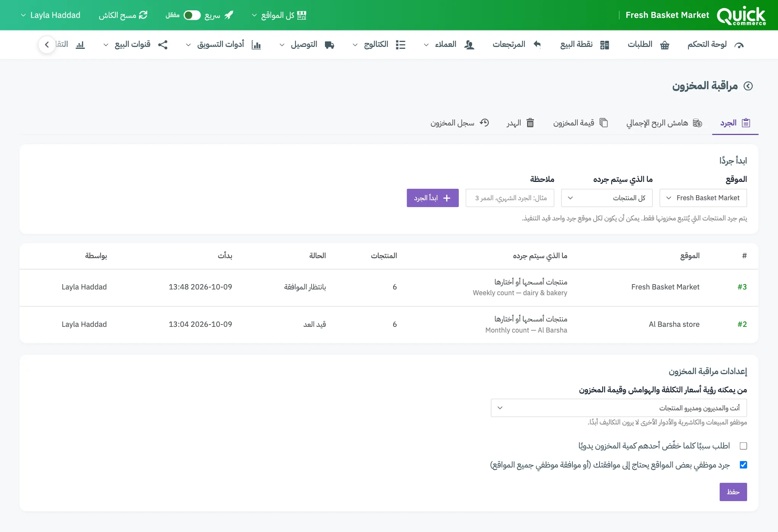This screenshot has width=778, height=532.
Task: Click the ملاحظة note input field
Action: (510, 198)
